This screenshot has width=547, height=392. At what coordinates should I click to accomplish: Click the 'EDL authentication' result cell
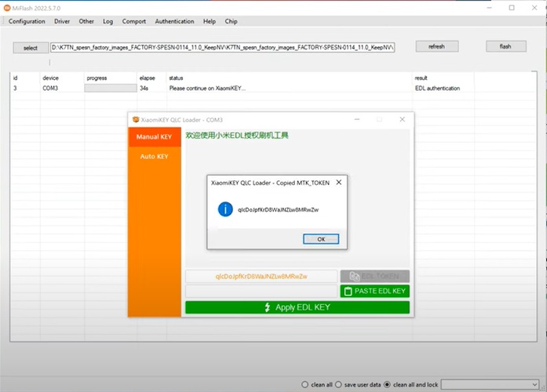(x=437, y=88)
